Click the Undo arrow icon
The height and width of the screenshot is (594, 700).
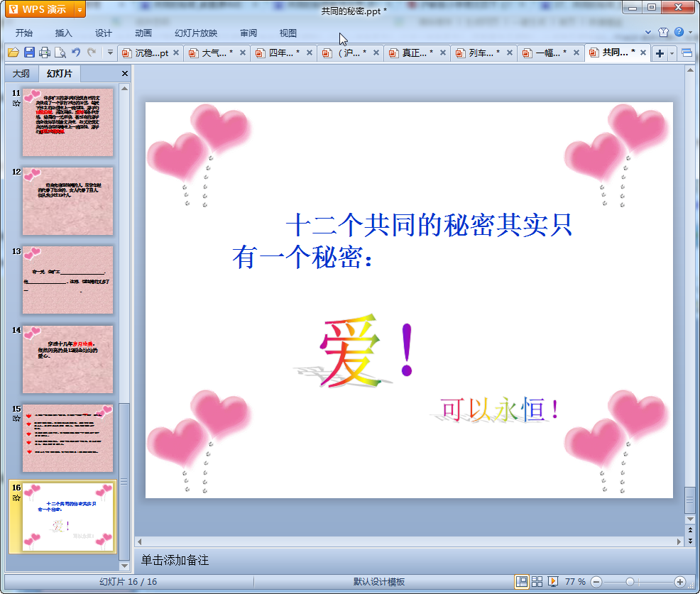pos(77,53)
